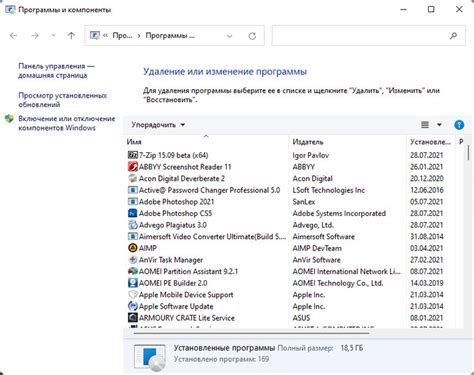Click the 12.06.2016 install date
This screenshot has height=375, width=474.
pyautogui.click(x=427, y=190)
